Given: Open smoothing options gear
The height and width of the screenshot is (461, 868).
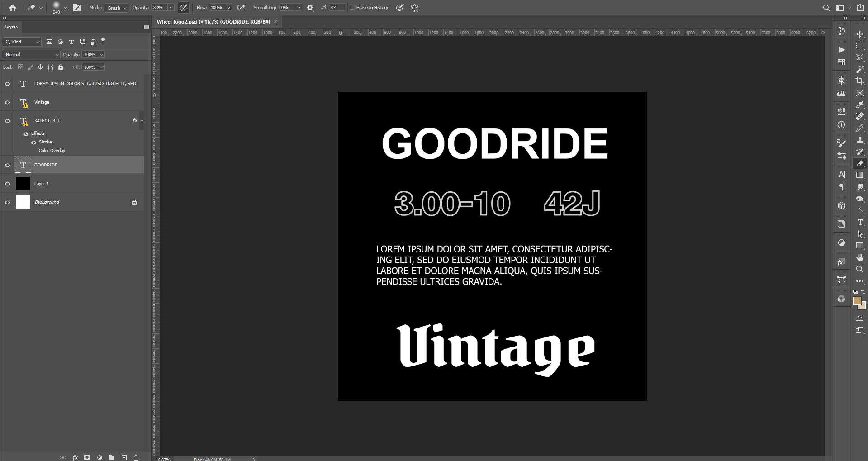Looking at the screenshot, I should click(310, 8).
